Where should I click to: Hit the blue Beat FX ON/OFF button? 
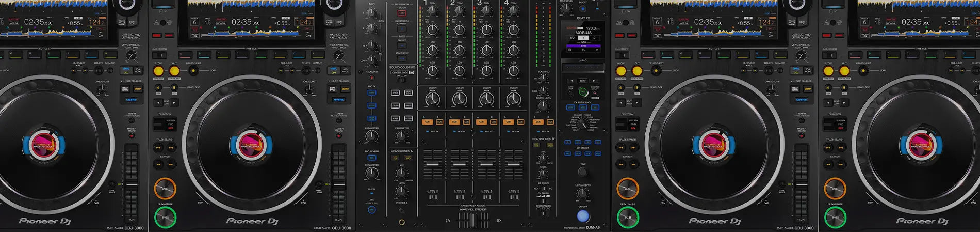coord(582,215)
